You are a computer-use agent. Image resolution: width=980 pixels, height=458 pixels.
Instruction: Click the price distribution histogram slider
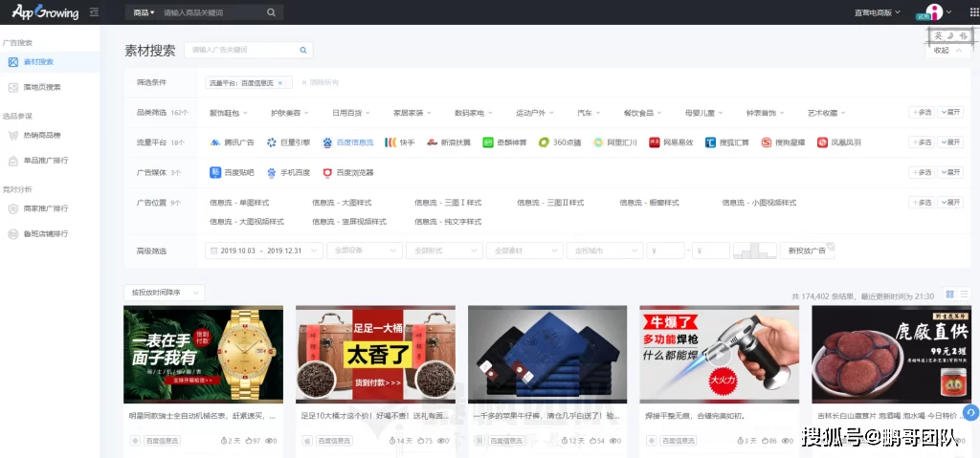tap(754, 251)
